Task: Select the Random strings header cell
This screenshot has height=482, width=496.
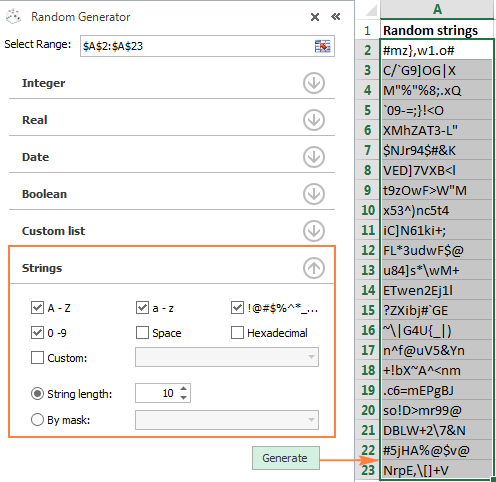Action: pyautogui.click(x=437, y=30)
